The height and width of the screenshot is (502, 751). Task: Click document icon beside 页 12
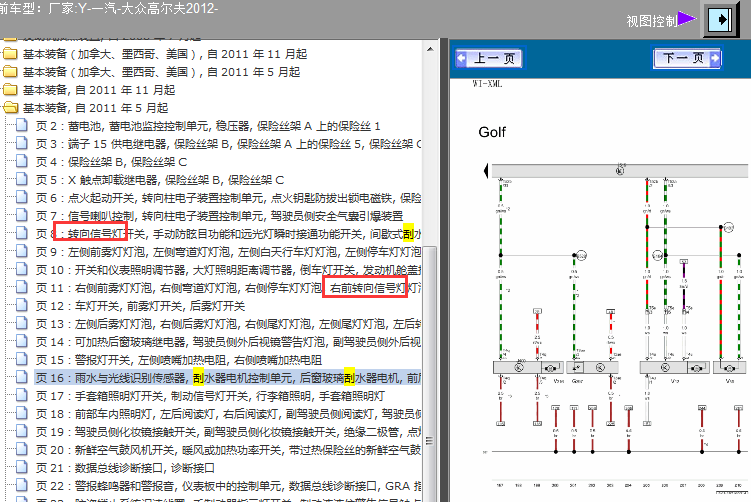[x=22, y=305]
